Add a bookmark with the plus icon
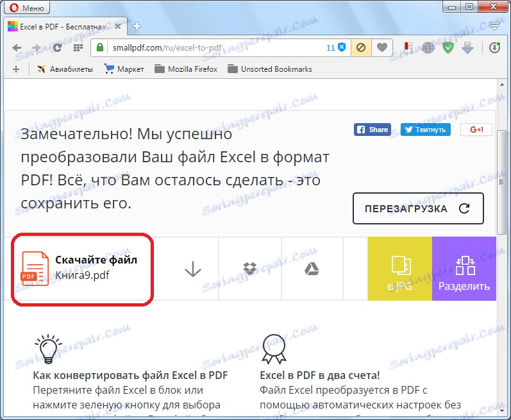 [x=16, y=69]
